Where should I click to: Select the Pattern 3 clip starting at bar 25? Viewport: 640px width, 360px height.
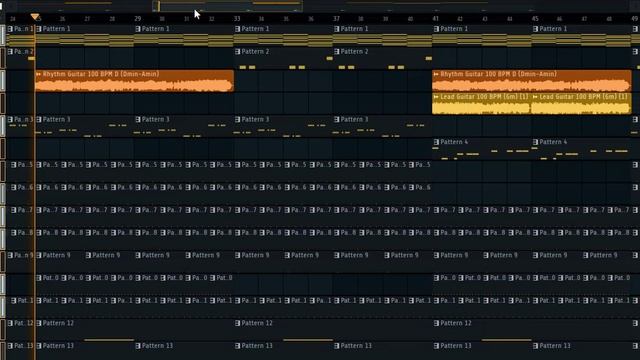point(85,127)
